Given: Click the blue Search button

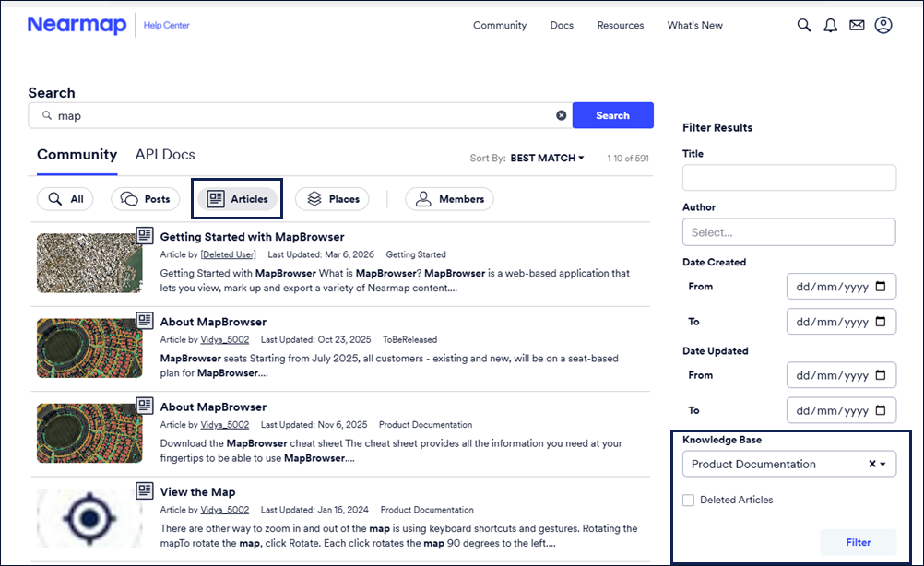Looking at the screenshot, I should (x=613, y=115).
